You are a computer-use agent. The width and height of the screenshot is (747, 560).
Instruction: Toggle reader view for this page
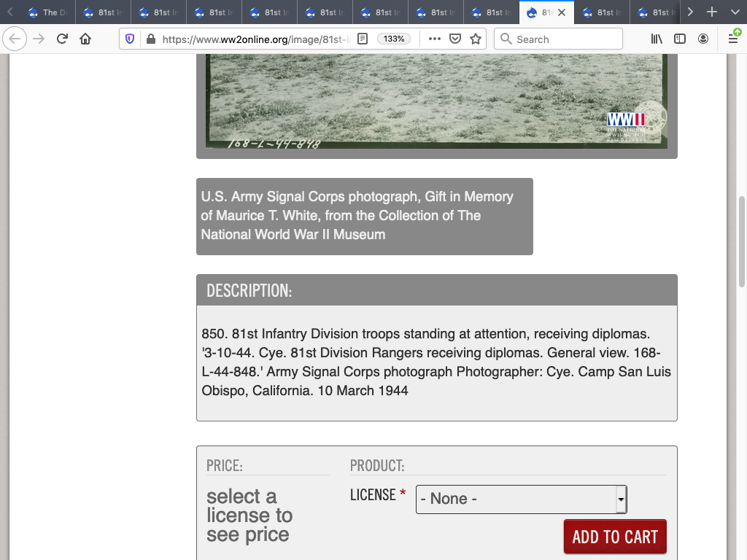[x=363, y=39]
